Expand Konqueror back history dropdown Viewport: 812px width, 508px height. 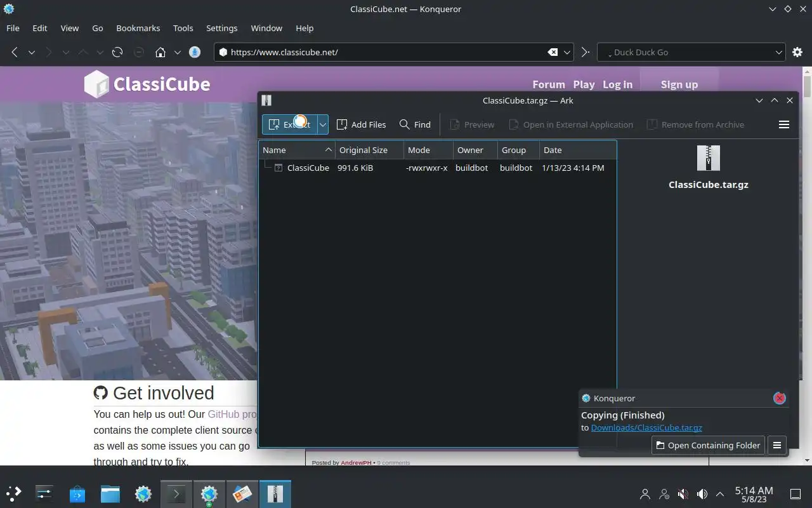pyautogui.click(x=32, y=52)
